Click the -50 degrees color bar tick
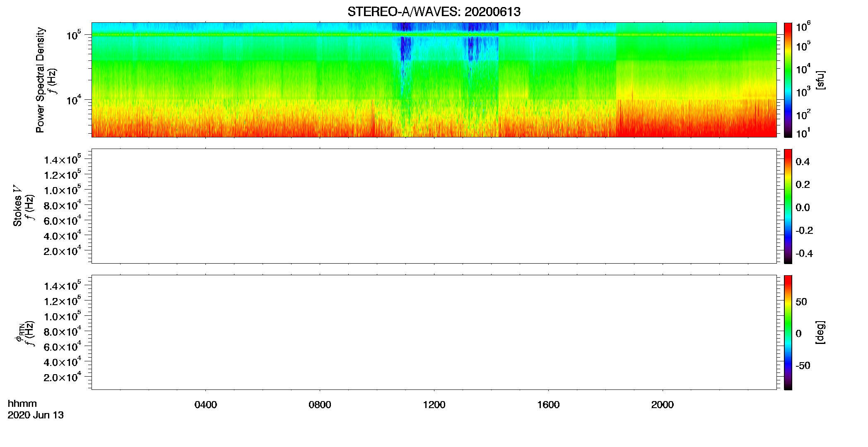The image size is (868, 447). pyautogui.click(x=803, y=365)
